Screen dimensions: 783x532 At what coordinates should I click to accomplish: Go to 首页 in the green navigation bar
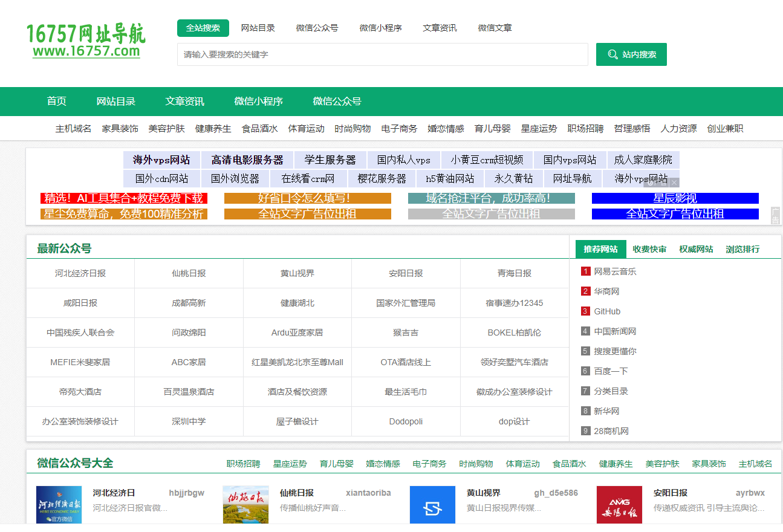[57, 102]
